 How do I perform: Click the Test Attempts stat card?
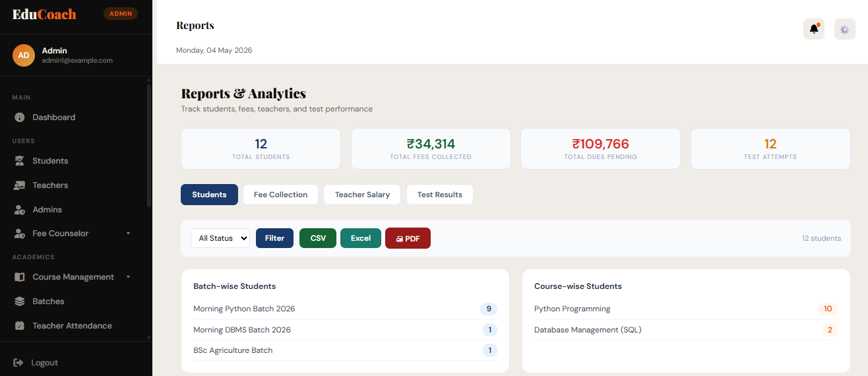770,148
